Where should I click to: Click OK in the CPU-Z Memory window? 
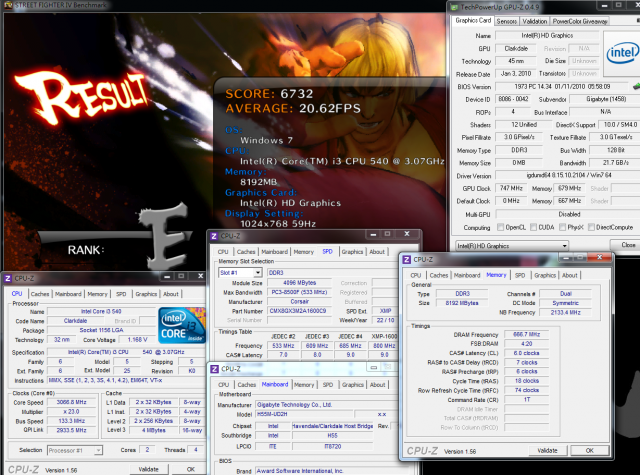pyautogui.click(x=590, y=451)
